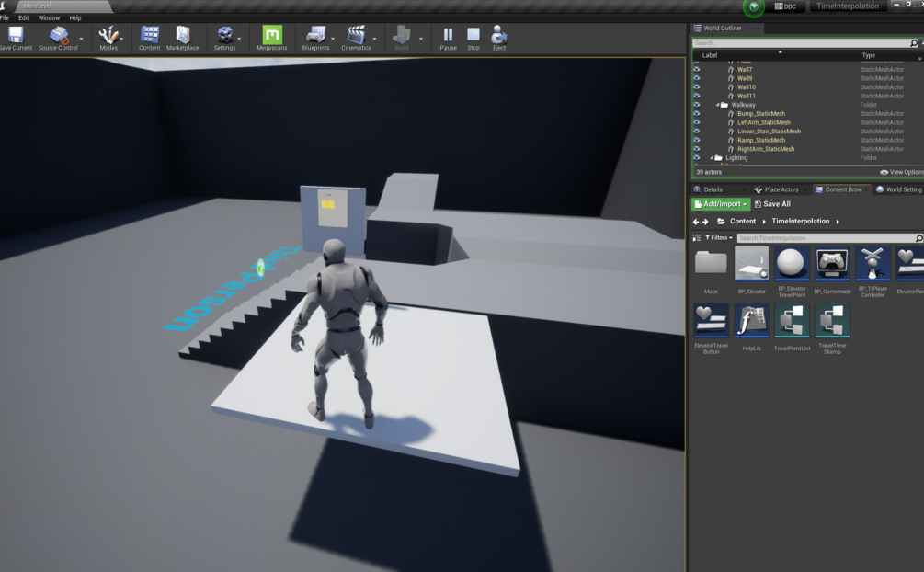924x572 pixels.
Task: Open the Window menu
Action: pyautogui.click(x=49, y=17)
